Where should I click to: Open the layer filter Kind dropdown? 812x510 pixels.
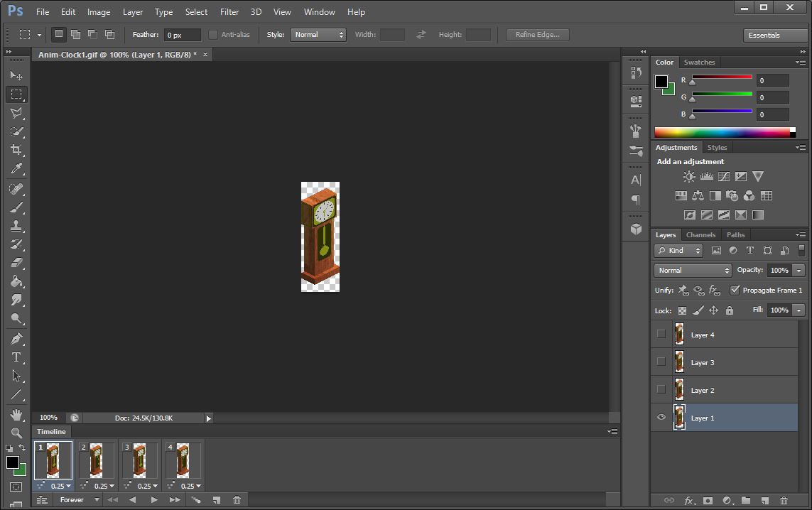pyautogui.click(x=678, y=251)
